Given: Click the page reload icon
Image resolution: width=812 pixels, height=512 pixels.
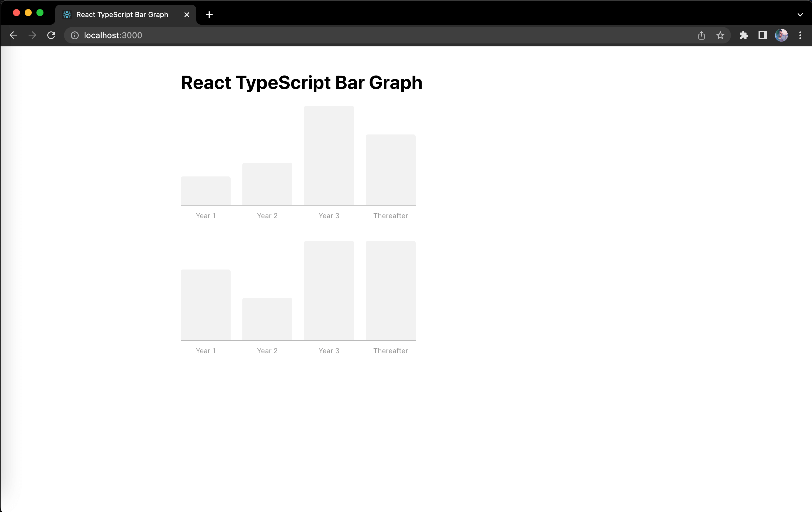Looking at the screenshot, I should pyautogui.click(x=52, y=36).
